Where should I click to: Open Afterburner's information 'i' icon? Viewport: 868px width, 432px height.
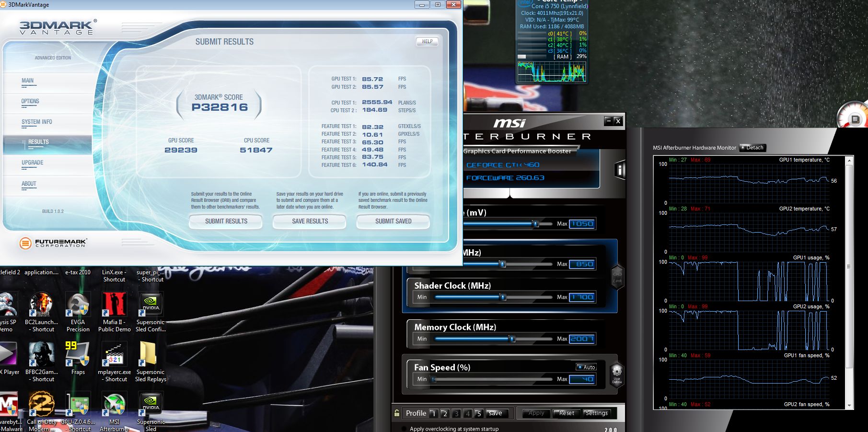[x=620, y=170]
